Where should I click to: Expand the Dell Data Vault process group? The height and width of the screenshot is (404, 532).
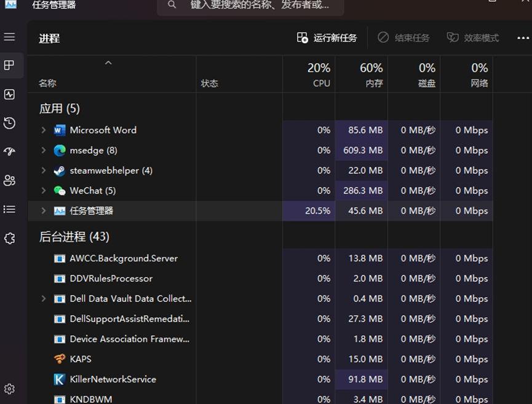(43, 299)
